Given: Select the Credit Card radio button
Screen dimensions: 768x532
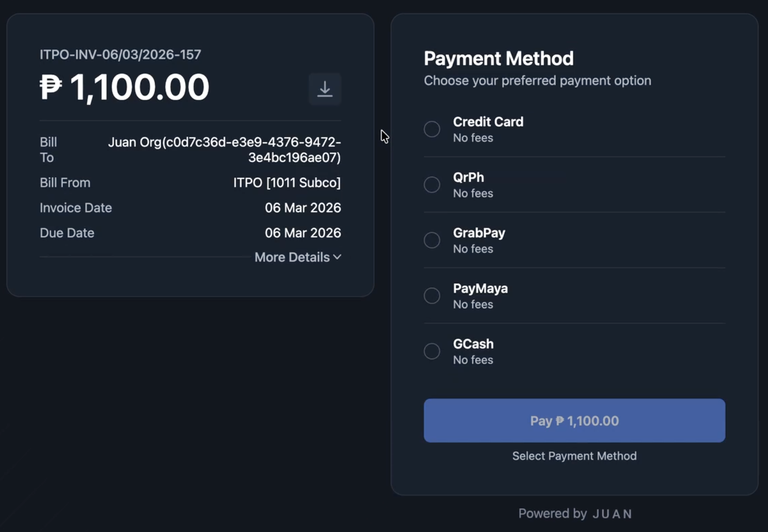Looking at the screenshot, I should tap(432, 129).
